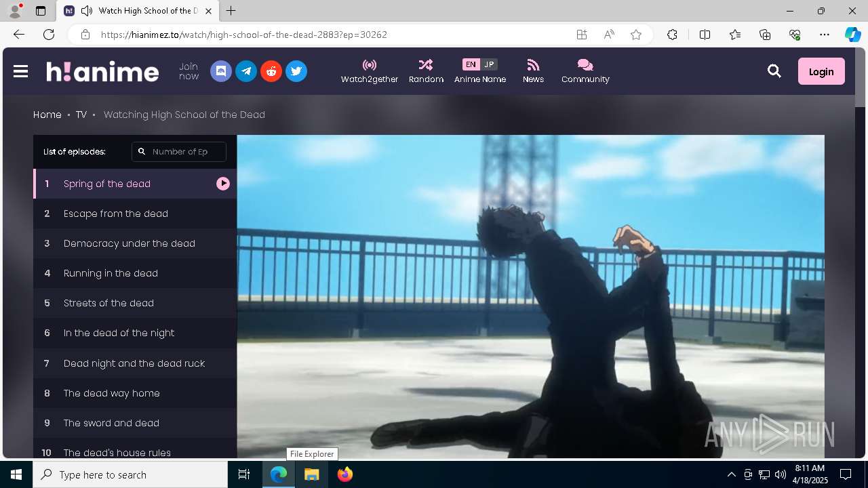Go to Home breadcrumb
This screenshot has width=868, height=488.
click(x=47, y=115)
